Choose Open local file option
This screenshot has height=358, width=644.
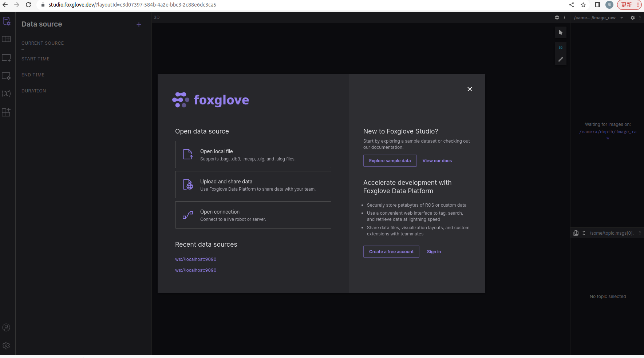pos(253,155)
